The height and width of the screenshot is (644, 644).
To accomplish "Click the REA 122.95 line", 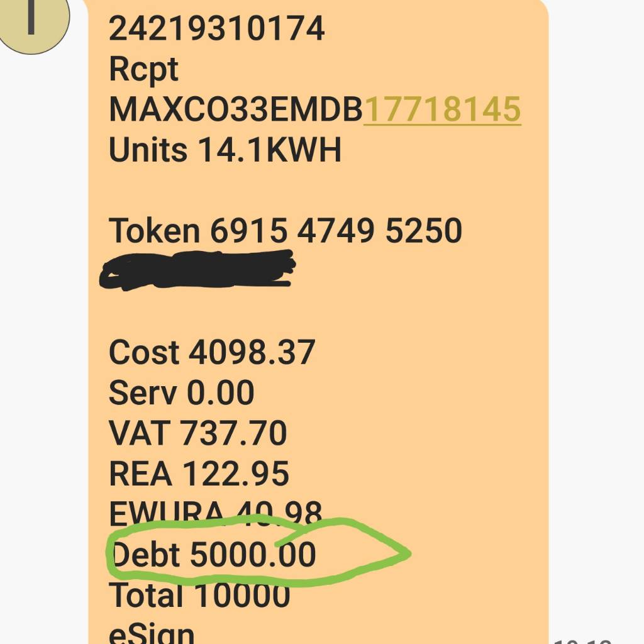I will point(199,474).
